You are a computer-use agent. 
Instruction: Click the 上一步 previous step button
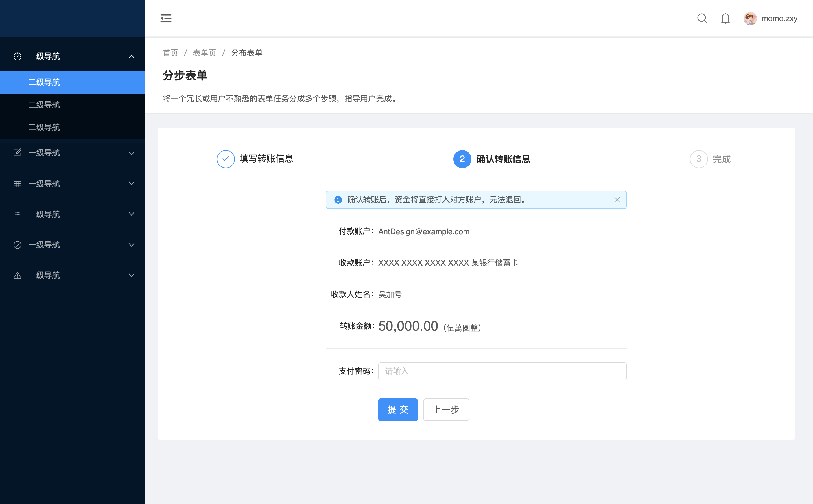pyautogui.click(x=446, y=409)
